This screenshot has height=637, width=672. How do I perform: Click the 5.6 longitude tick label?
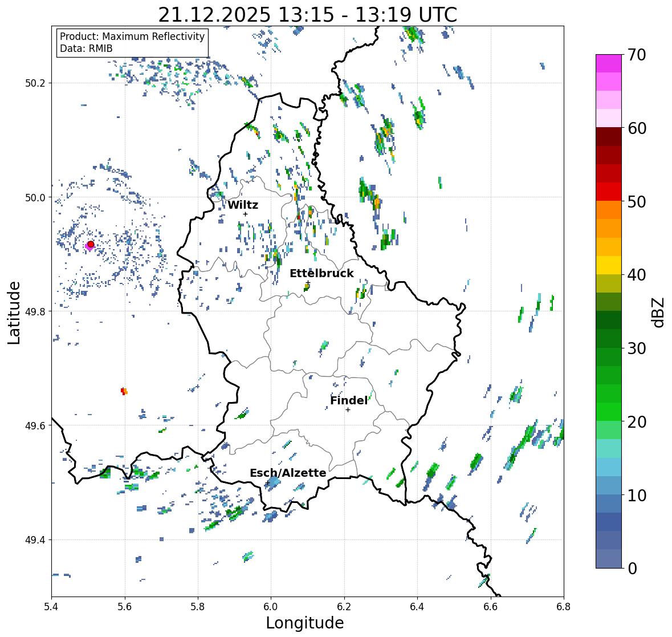point(125,606)
